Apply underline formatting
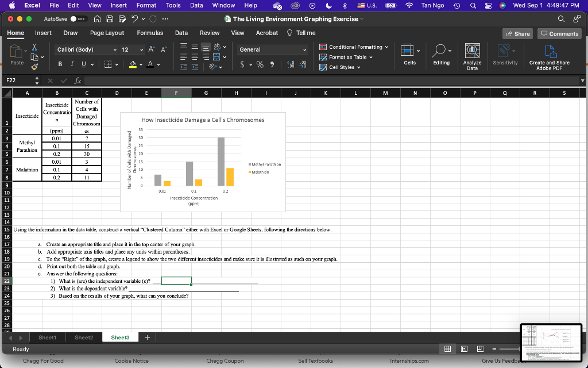Screen dimensions: 588x368 (x=83, y=64)
